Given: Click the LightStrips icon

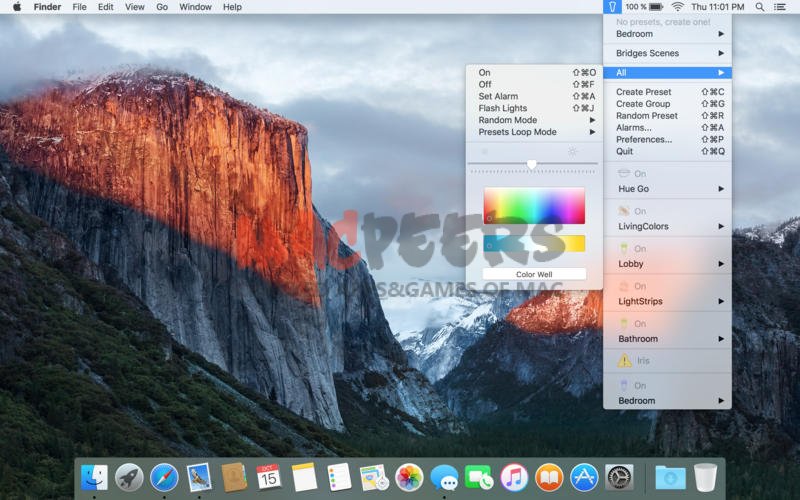Looking at the screenshot, I should [x=623, y=286].
